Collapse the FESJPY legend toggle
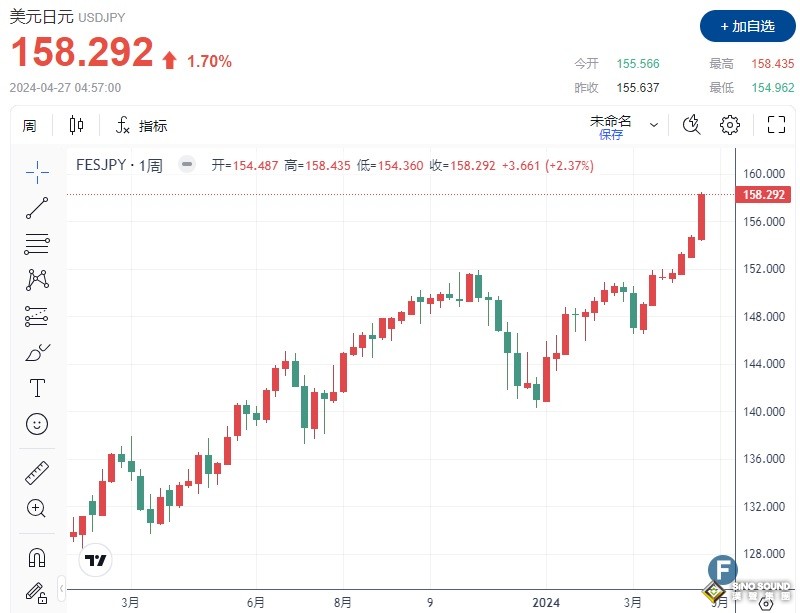800x613 pixels. tap(186, 165)
